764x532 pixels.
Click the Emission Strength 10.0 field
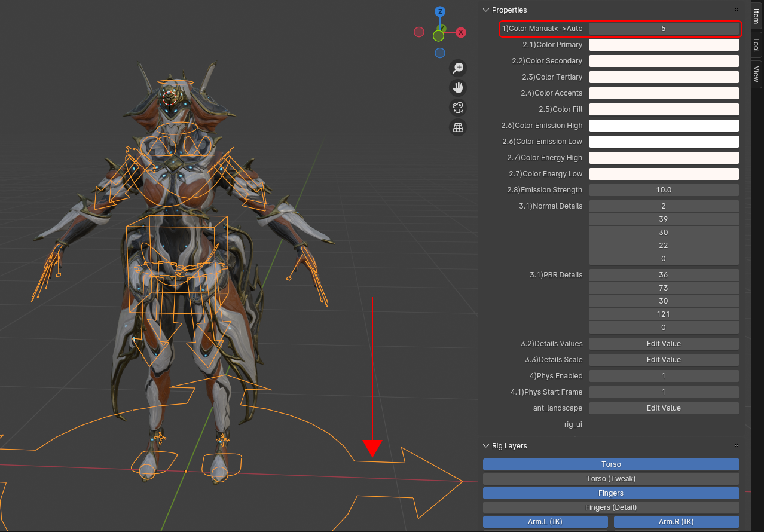pyautogui.click(x=664, y=190)
